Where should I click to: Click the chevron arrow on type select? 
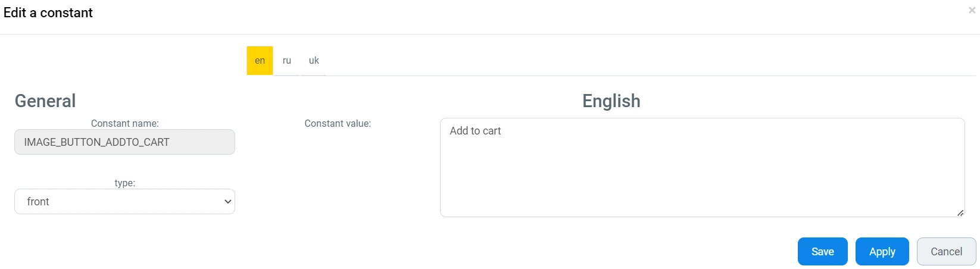(x=227, y=202)
